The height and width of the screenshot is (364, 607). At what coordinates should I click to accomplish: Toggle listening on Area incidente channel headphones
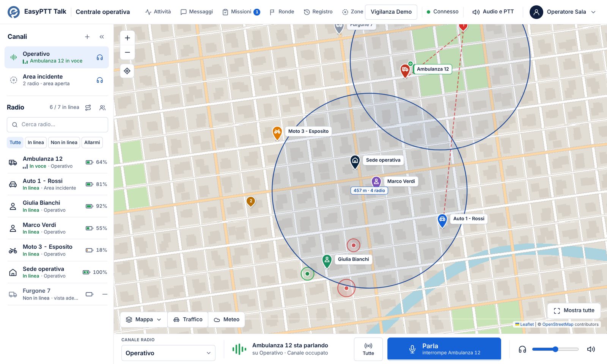[x=100, y=80]
